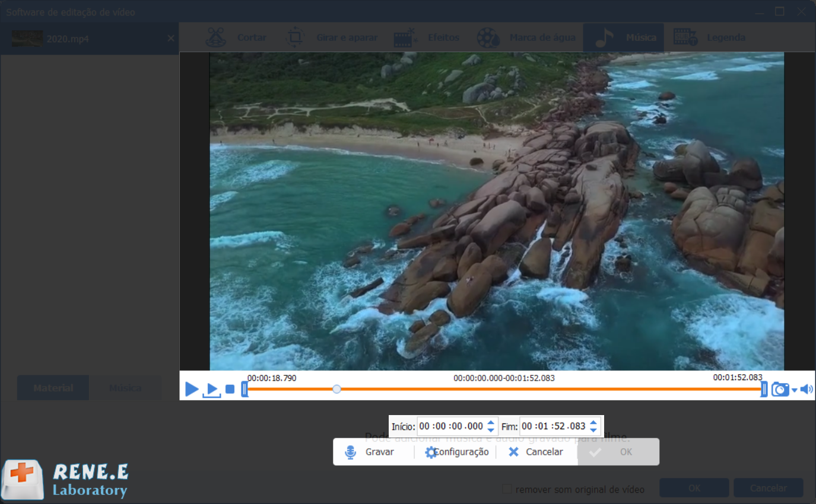
Task: Open Configuração settings
Action: (x=457, y=452)
